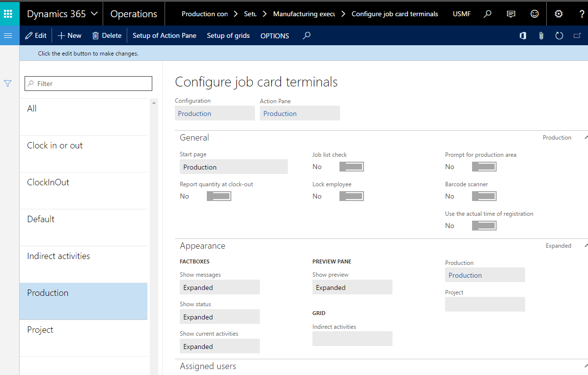
Task: Send feedback via the smiley face icon
Action: pyautogui.click(x=534, y=13)
